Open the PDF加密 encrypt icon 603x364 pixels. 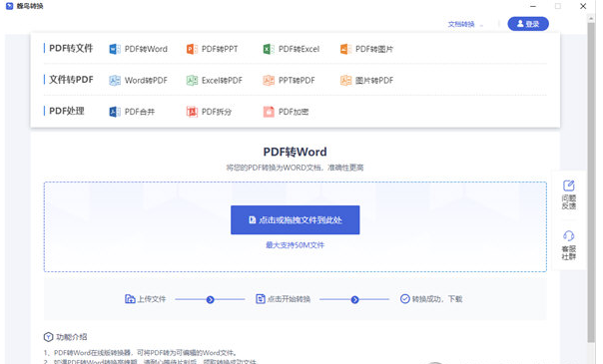click(x=269, y=112)
